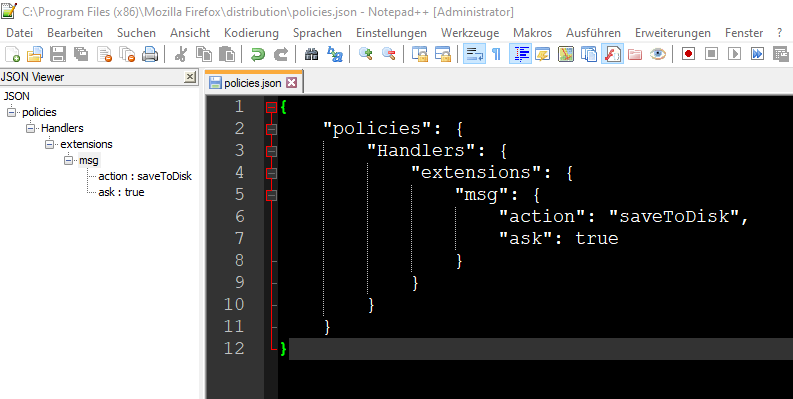Toggle word wrap in the toolbar
This screenshot has height=399, width=793.
(474, 54)
